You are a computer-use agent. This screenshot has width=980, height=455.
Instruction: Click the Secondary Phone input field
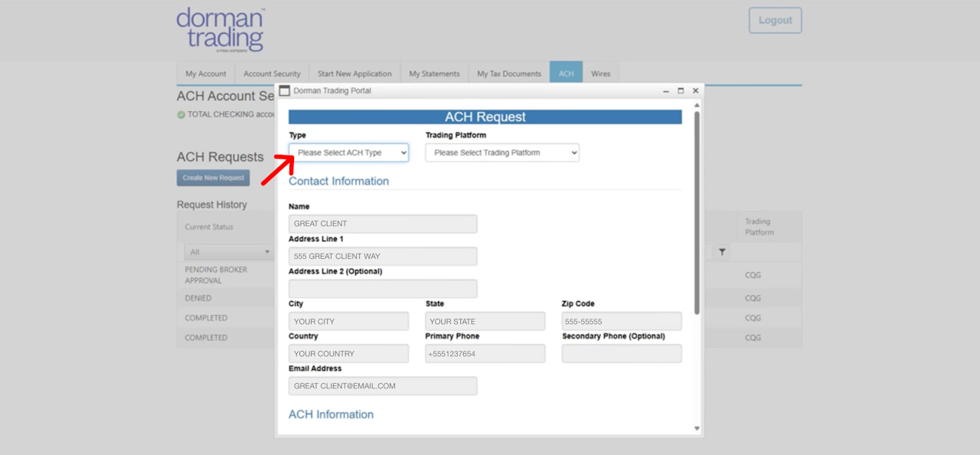tap(622, 354)
